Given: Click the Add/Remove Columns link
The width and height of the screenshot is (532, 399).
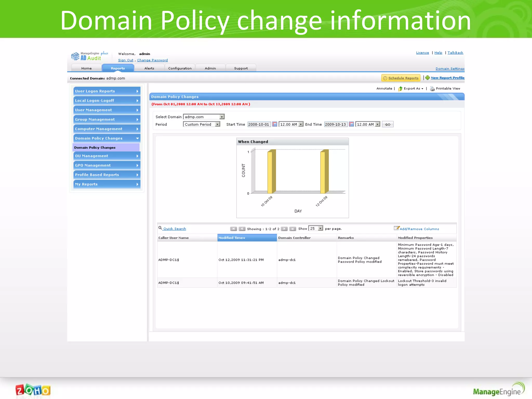Looking at the screenshot, I should pyautogui.click(x=419, y=229).
